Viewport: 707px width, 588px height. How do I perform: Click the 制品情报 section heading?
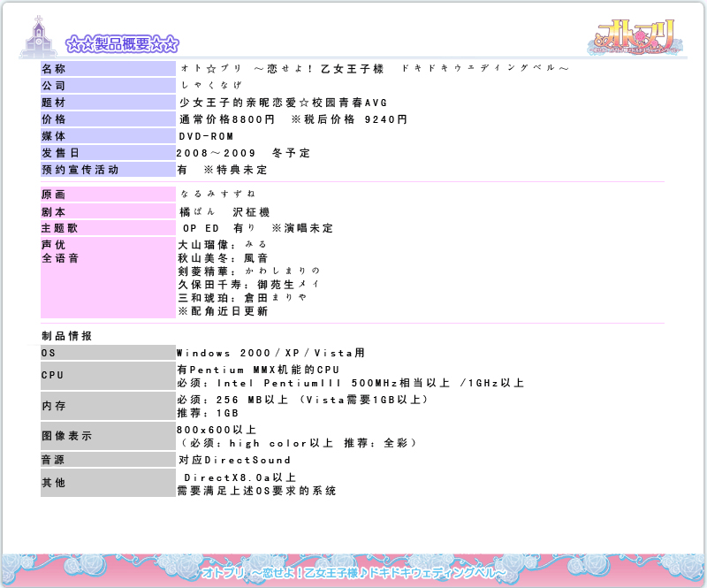click(x=67, y=336)
